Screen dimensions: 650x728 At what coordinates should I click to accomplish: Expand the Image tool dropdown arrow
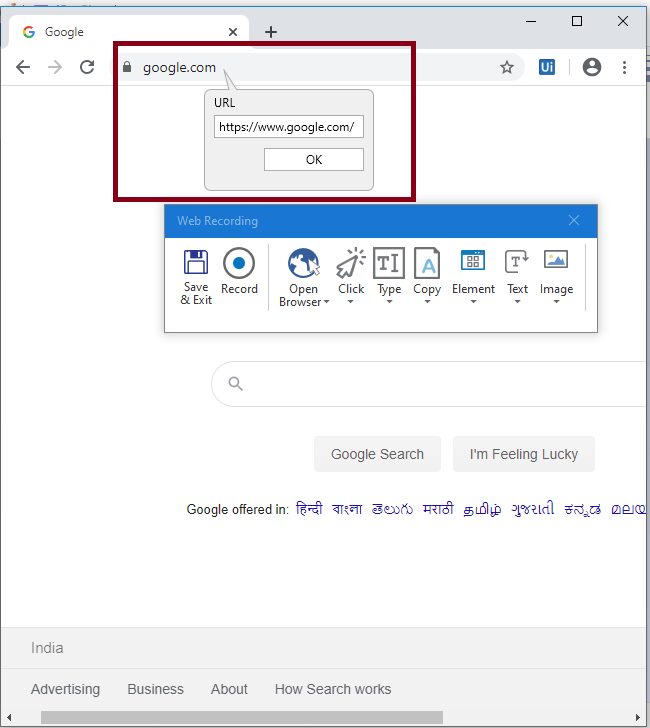tap(556, 302)
